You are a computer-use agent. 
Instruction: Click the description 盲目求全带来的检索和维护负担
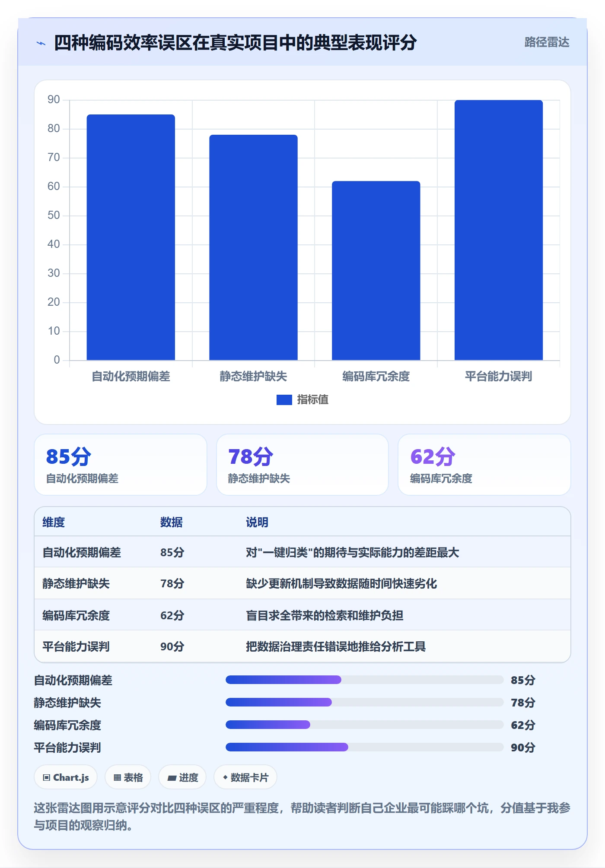click(x=325, y=615)
